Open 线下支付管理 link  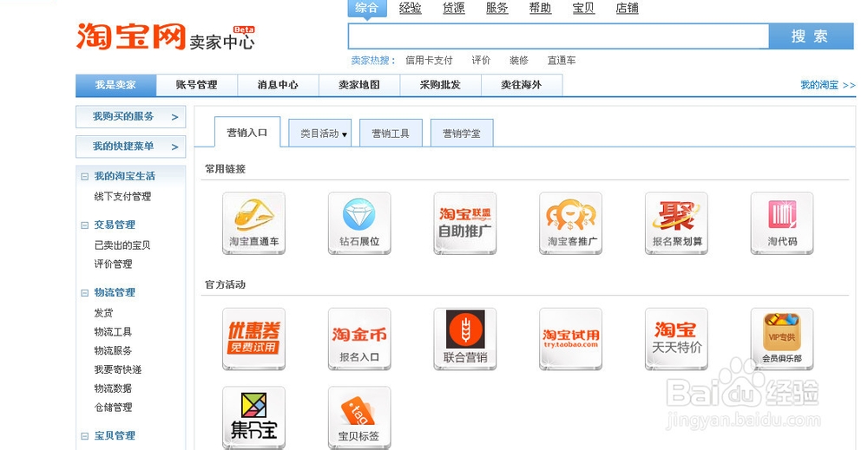pyautogui.click(x=123, y=196)
